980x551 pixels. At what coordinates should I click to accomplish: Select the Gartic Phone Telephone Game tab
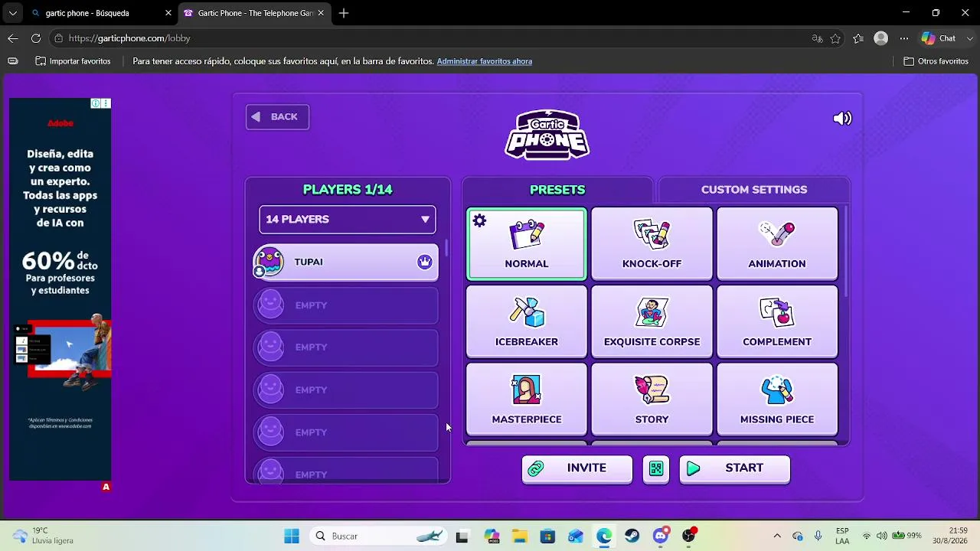pos(253,13)
